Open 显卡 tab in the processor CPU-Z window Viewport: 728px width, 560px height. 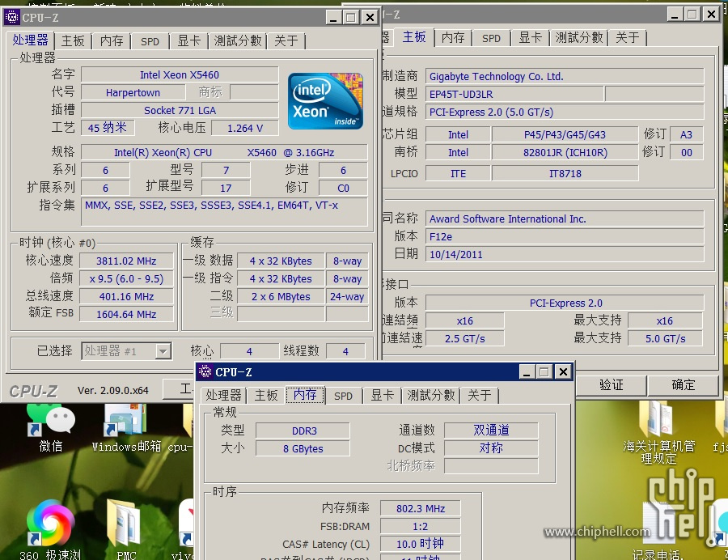189,40
